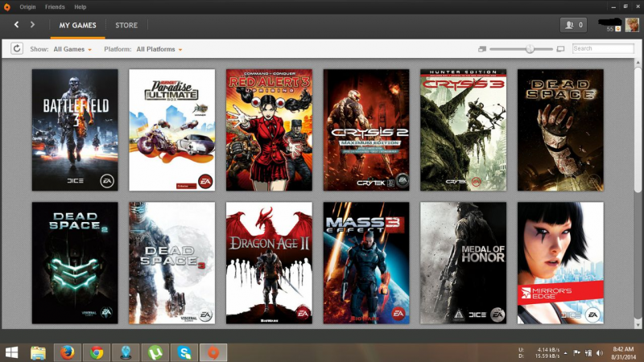Click the user profile avatar
The width and height of the screenshot is (644, 362).
(632, 25)
